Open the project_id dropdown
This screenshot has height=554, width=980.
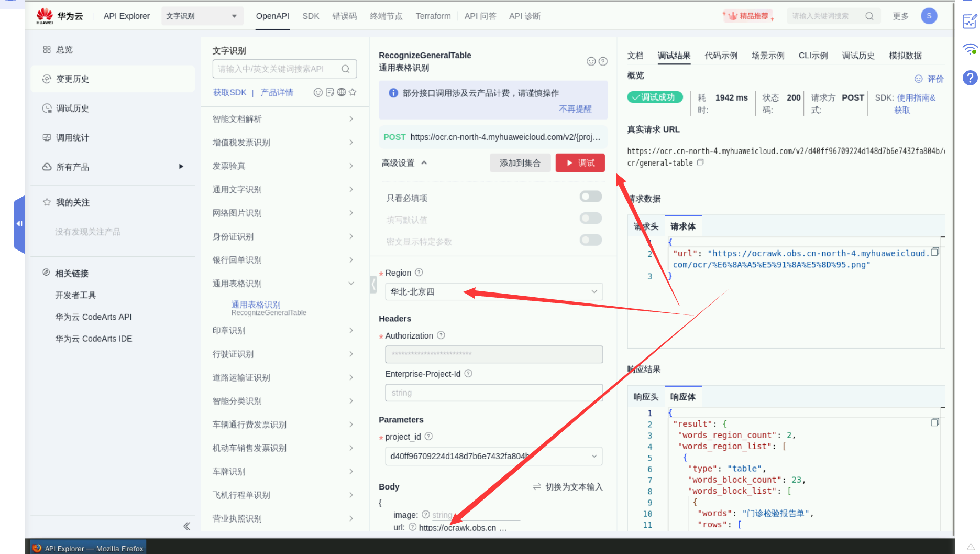pyautogui.click(x=493, y=456)
